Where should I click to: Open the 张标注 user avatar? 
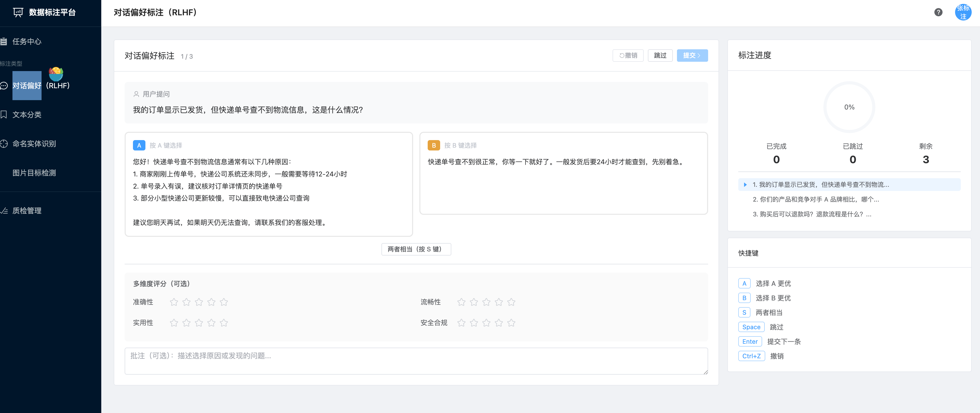point(963,12)
